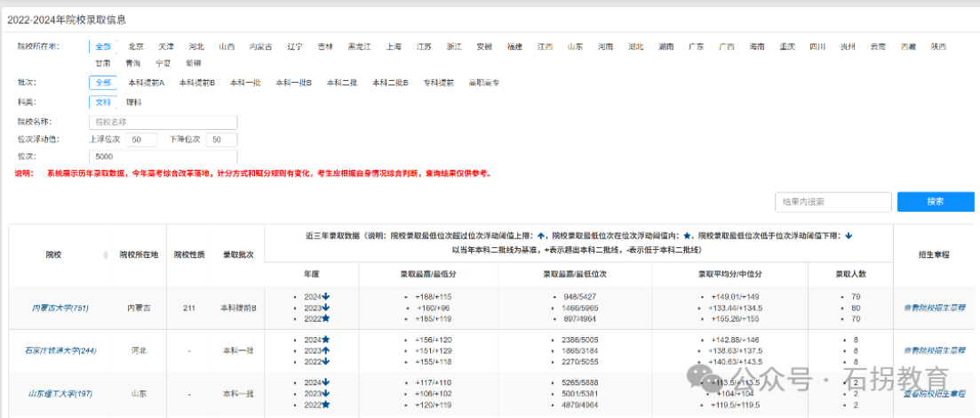Select 河北 location filter
The width and height of the screenshot is (980, 418).
(196, 47)
